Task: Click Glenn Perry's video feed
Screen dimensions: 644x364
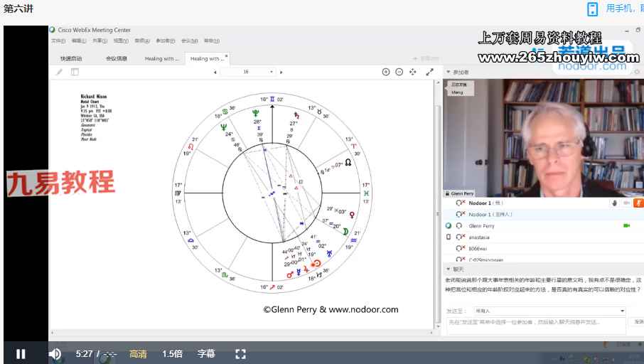Action: [x=543, y=138]
